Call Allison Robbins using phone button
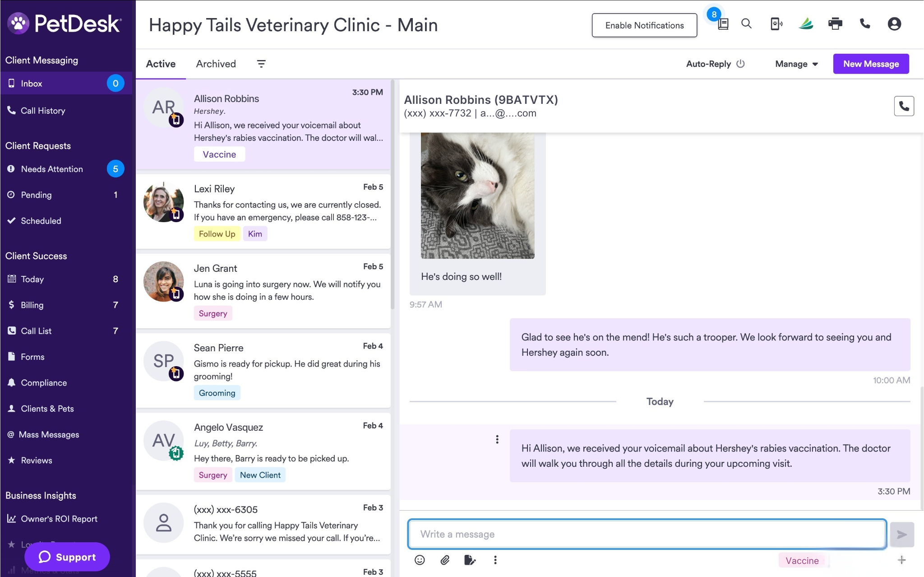The image size is (924, 577). coord(904,106)
